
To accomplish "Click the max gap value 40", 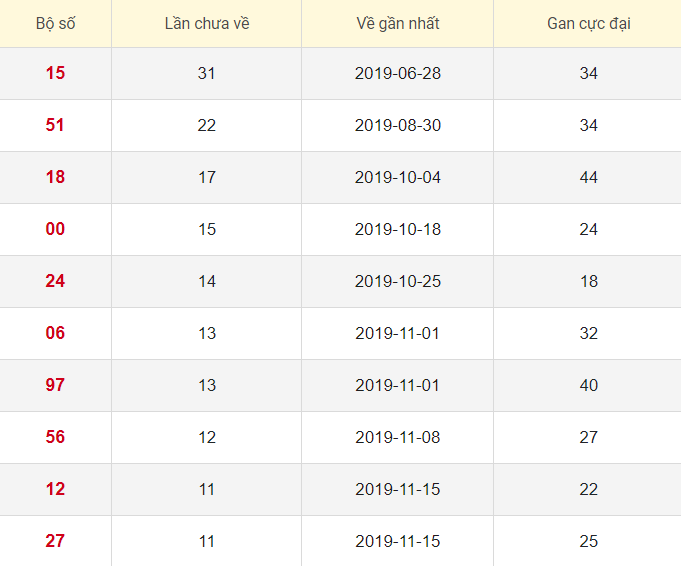I will (588, 386).
